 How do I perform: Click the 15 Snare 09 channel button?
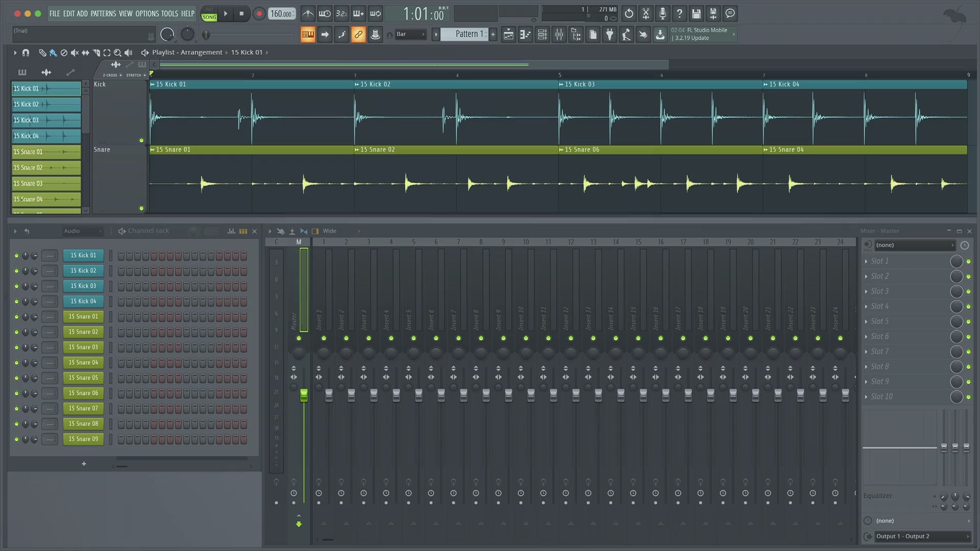click(83, 439)
